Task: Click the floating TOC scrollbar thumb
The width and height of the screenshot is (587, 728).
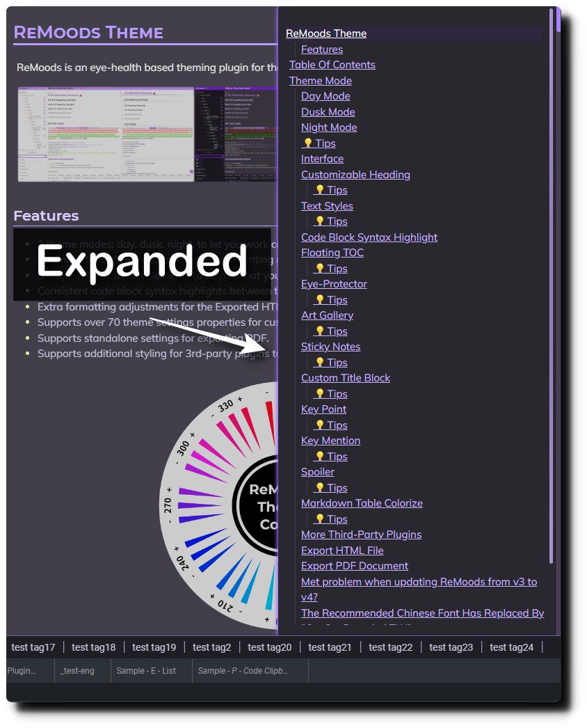Action: 552,285
